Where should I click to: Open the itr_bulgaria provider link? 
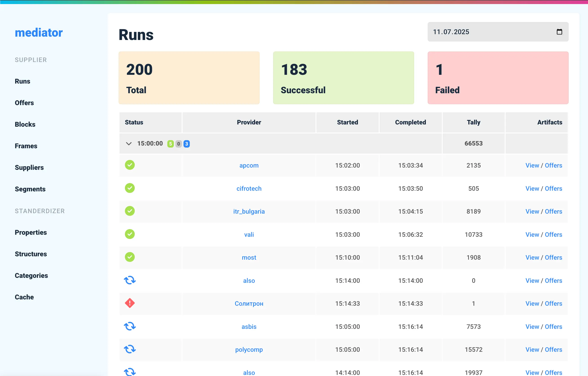coord(249,211)
